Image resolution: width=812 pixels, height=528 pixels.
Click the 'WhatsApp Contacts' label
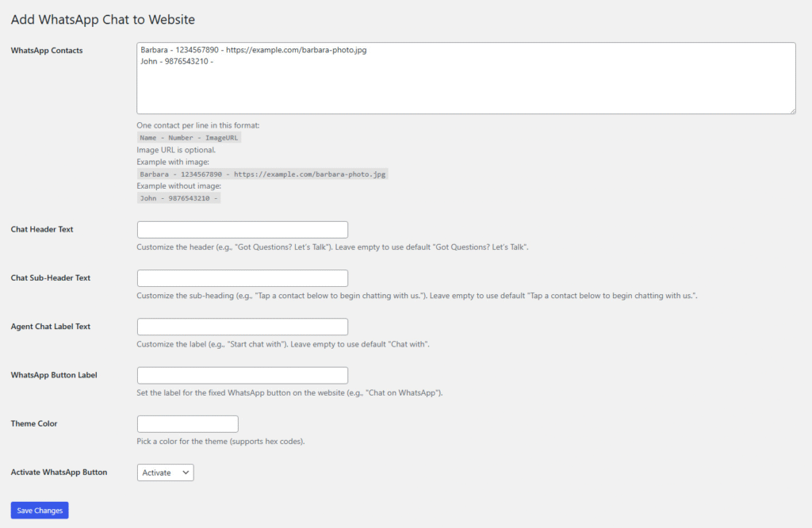pos(47,50)
